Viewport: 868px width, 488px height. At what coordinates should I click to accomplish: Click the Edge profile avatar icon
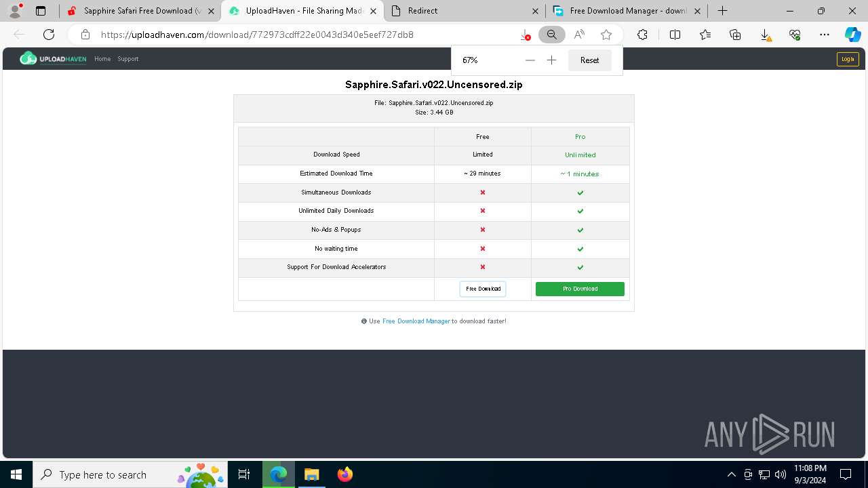point(15,11)
